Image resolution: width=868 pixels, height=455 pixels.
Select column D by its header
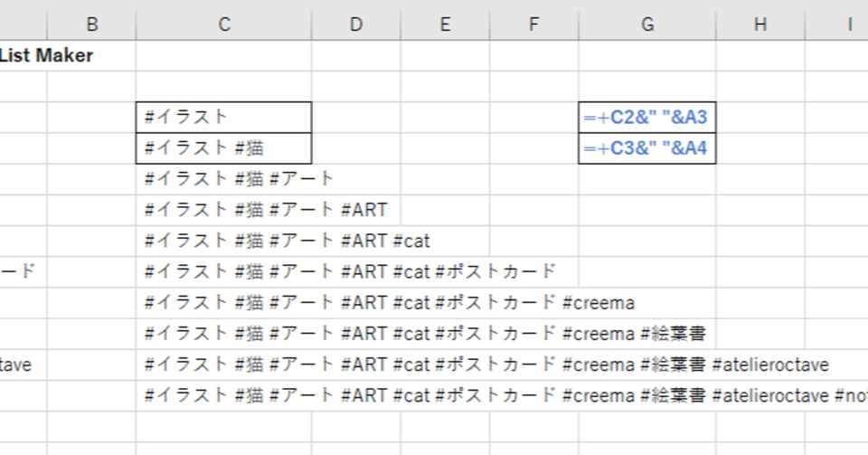[x=356, y=25]
